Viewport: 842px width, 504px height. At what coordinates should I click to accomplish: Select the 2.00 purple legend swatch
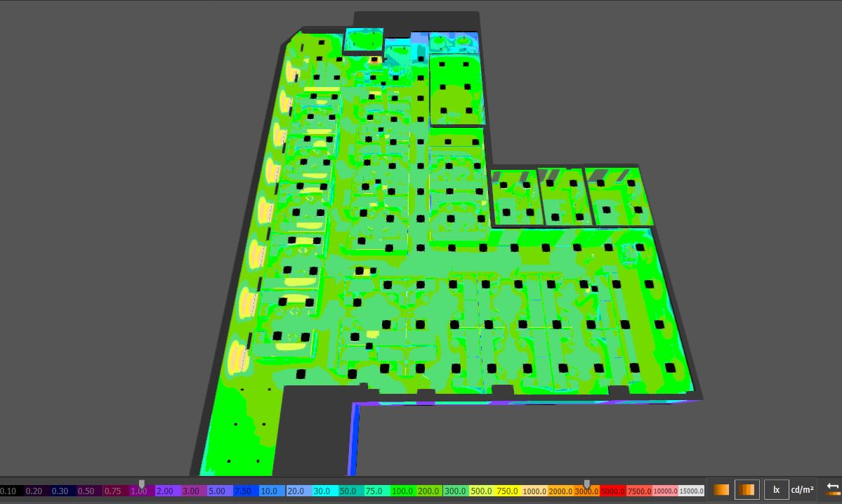point(164,491)
